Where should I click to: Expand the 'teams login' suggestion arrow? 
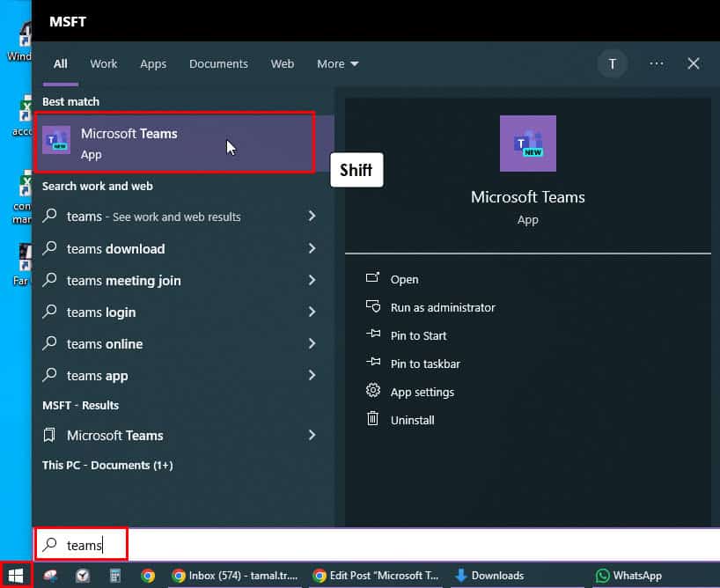tap(312, 312)
